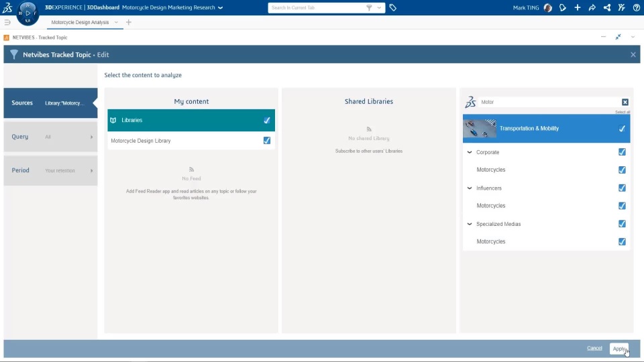Image resolution: width=644 pixels, height=362 pixels.
Task: Click the My content heading
Action: 191,101
